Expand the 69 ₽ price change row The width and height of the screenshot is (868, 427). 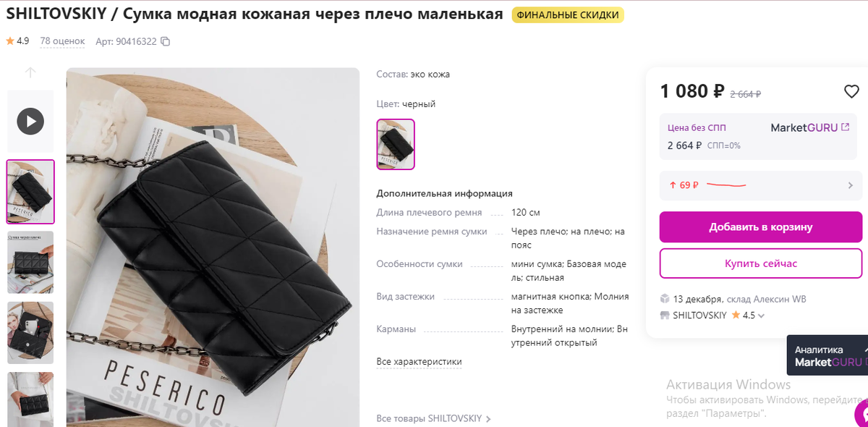coord(761,185)
